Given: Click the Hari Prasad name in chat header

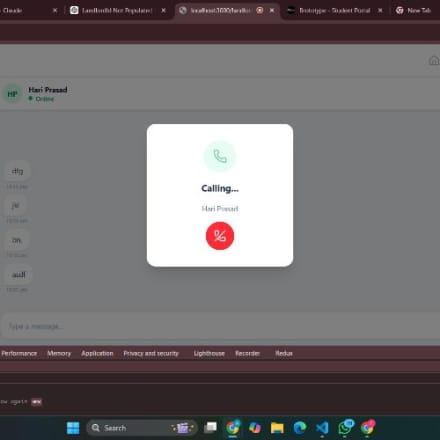Looking at the screenshot, I should click(48, 90).
